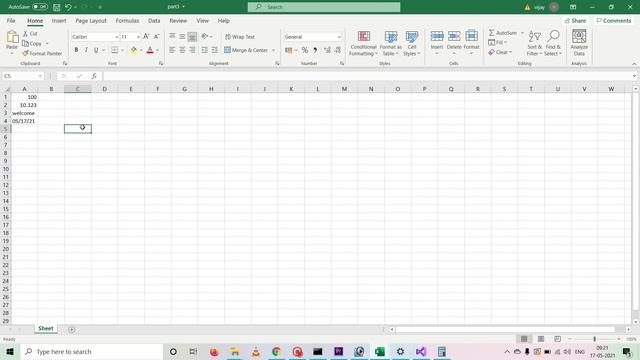Cut the selected cell
Image resolution: width=640 pixels, height=360 pixels.
pos(30,33)
